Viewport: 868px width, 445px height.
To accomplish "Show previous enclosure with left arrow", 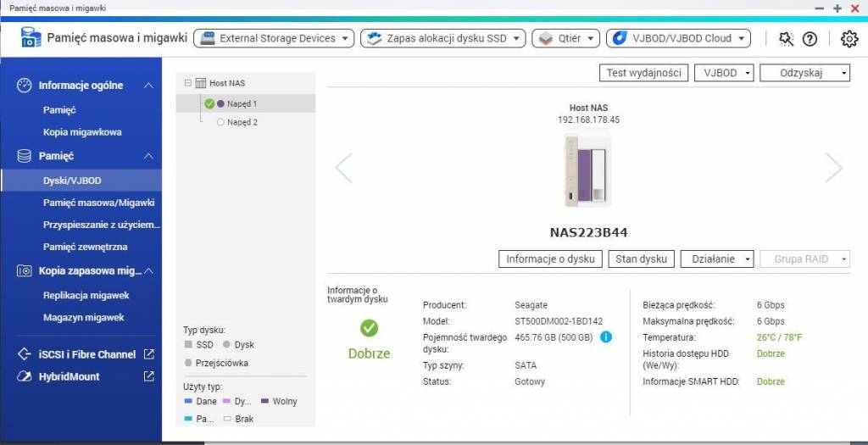I will click(x=344, y=168).
